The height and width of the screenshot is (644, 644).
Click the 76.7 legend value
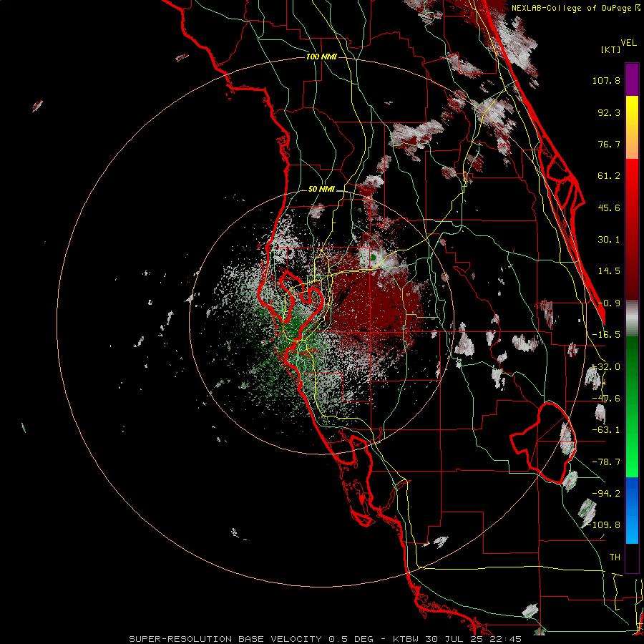pos(609,144)
